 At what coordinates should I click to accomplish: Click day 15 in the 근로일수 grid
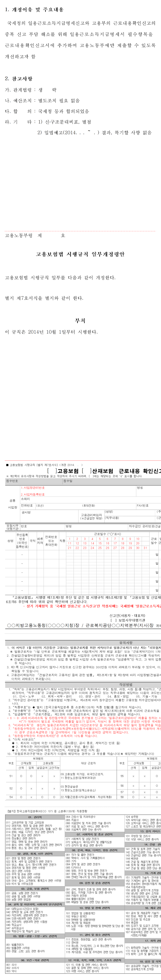click(x=100, y=543)
